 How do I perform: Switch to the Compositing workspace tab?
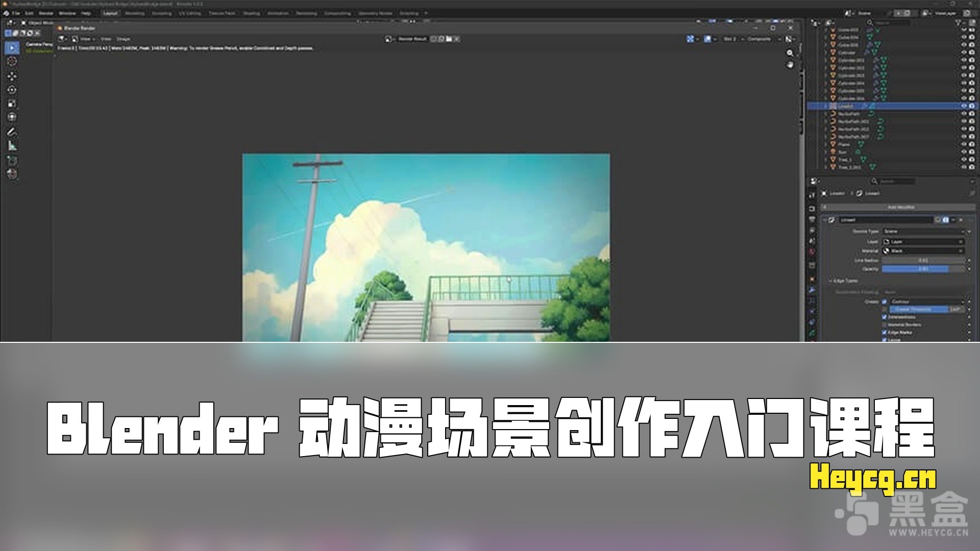pos(337,13)
